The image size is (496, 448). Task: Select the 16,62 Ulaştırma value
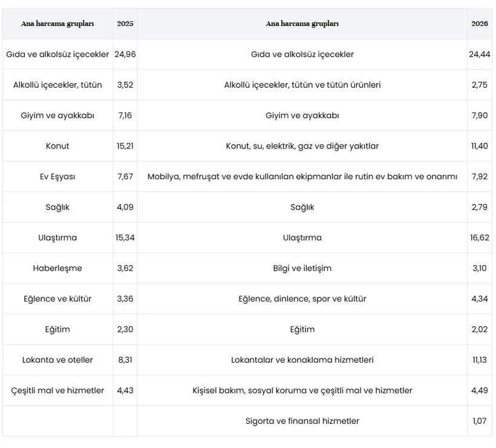[480, 238]
